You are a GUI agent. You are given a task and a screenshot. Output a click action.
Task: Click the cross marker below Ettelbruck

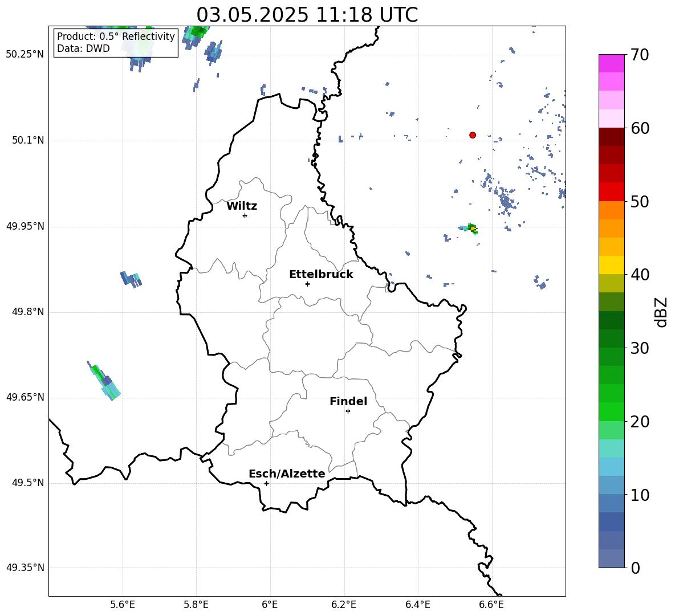307,284
